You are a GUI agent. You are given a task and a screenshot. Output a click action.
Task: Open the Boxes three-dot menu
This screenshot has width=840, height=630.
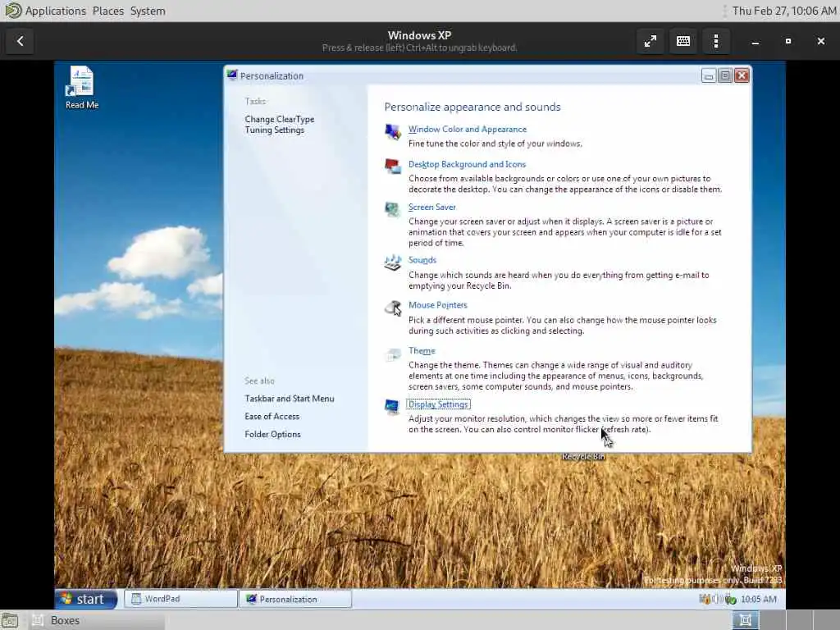716,41
